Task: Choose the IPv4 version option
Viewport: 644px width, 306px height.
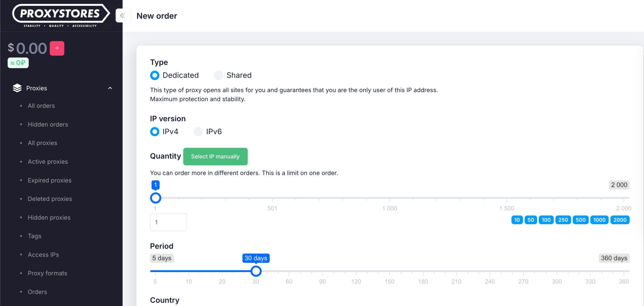Action: 155,132
